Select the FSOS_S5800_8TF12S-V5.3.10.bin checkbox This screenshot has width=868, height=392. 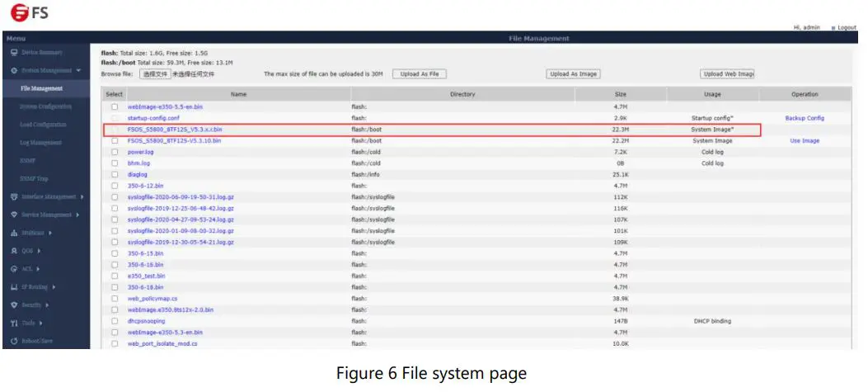click(x=115, y=141)
